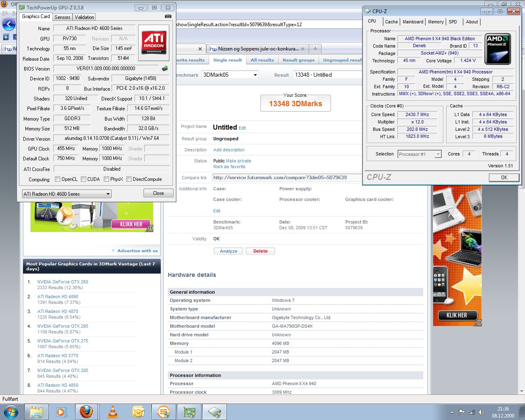Open the Cache tab in CPU-Z
Viewport: 525px width, 420px height.
click(x=391, y=22)
